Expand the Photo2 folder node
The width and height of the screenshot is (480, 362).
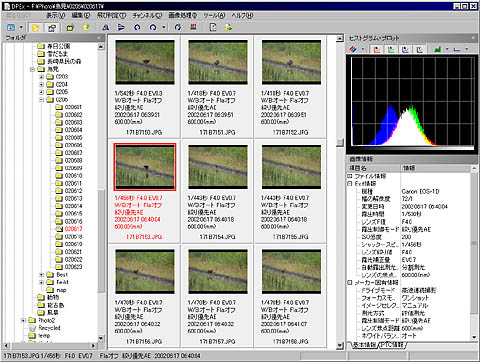pyautogui.click(x=23, y=320)
